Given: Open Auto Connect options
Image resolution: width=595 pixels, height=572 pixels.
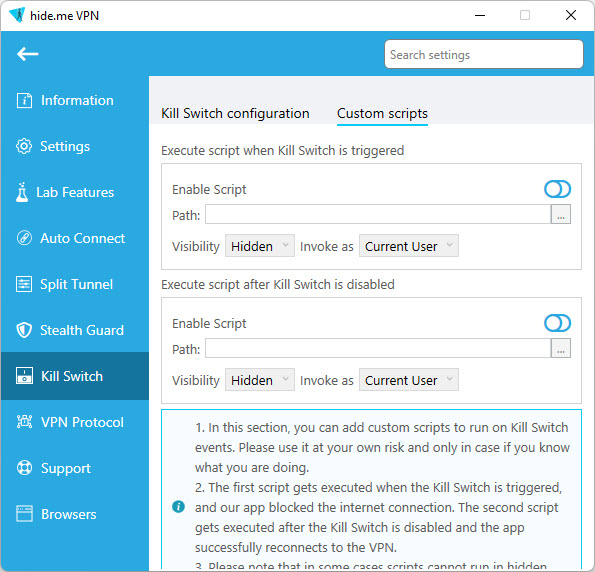Looking at the screenshot, I should (75, 238).
